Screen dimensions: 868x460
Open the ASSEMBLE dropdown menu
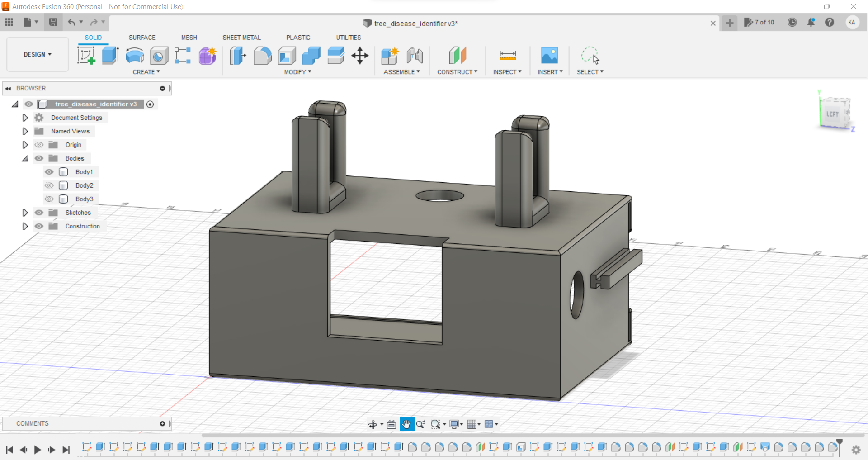pos(401,72)
